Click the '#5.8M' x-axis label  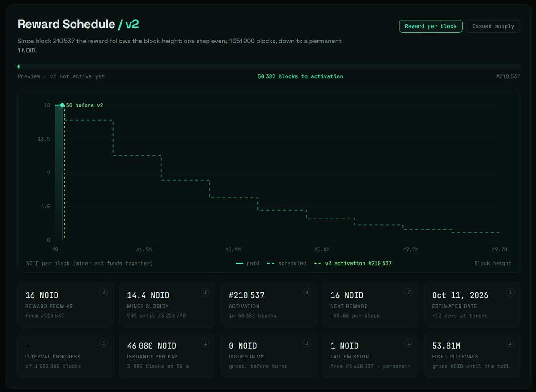point(322,249)
